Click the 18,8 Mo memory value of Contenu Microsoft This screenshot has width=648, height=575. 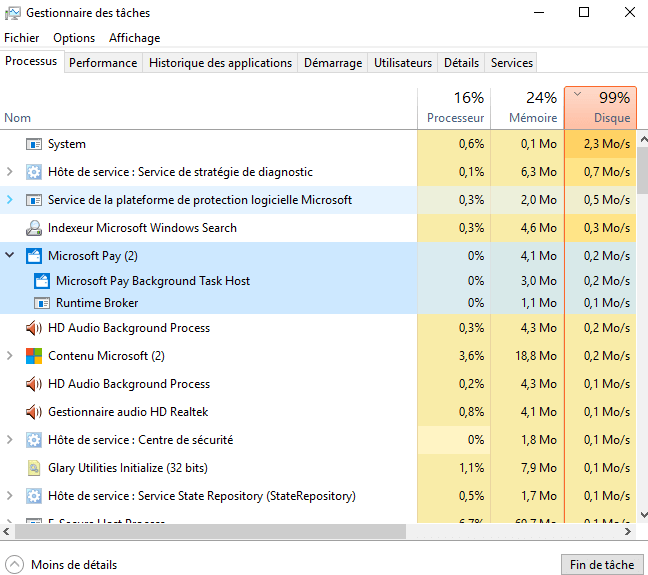[x=536, y=356]
